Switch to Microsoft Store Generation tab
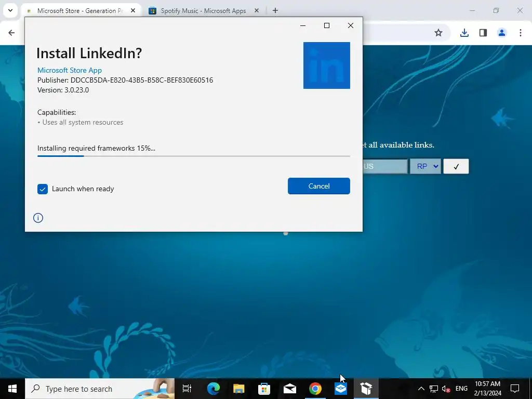The height and width of the screenshot is (399, 532). point(79,10)
